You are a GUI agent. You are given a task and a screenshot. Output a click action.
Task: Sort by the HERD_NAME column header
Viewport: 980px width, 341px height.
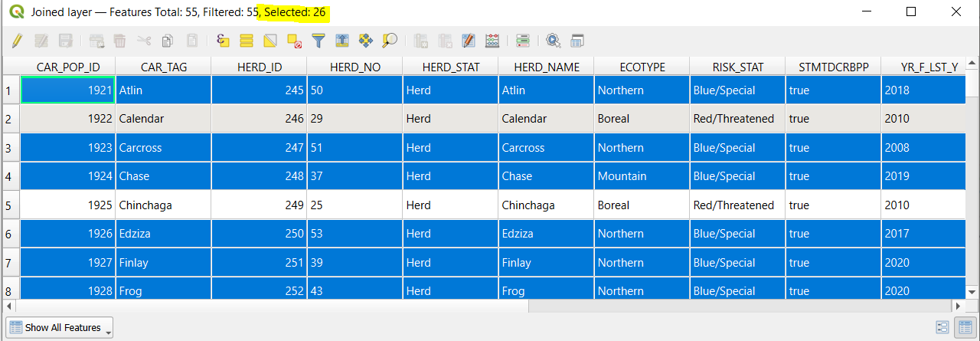[x=546, y=67]
